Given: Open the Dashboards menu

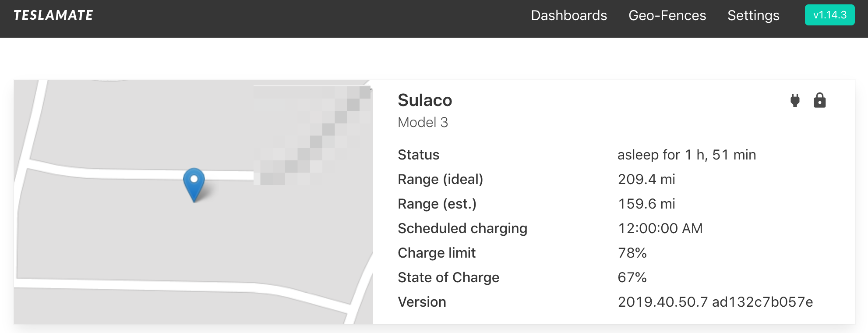Looking at the screenshot, I should coord(568,15).
